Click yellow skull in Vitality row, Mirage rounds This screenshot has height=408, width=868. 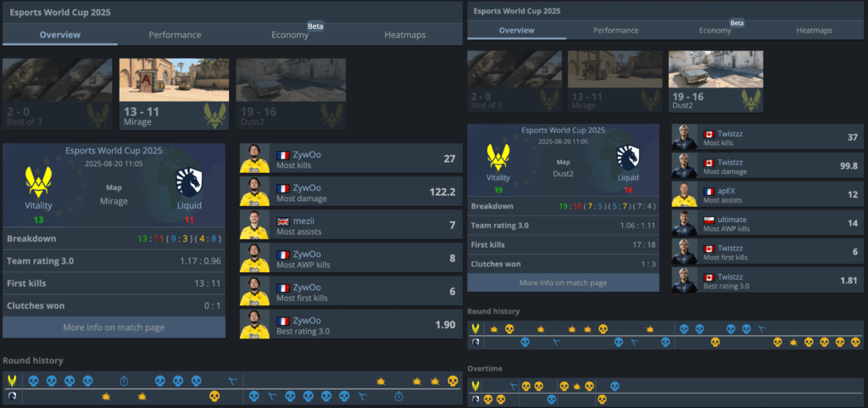pos(453,381)
